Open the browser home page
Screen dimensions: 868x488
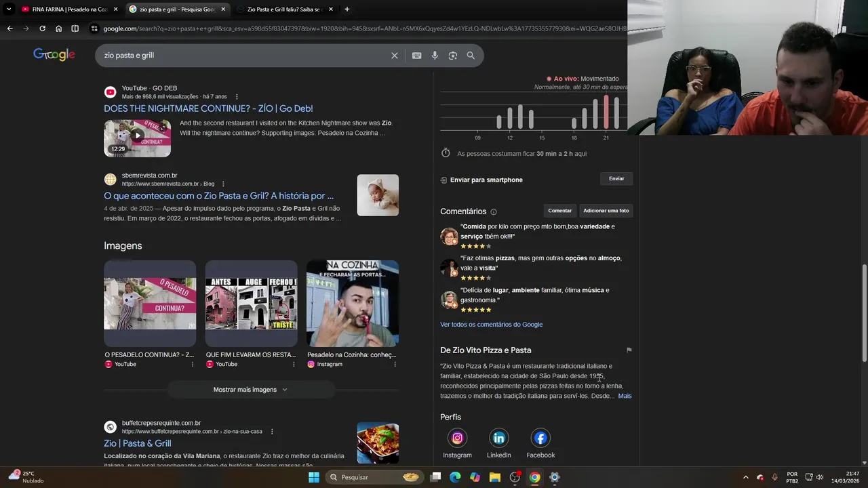click(x=58, y=28)
